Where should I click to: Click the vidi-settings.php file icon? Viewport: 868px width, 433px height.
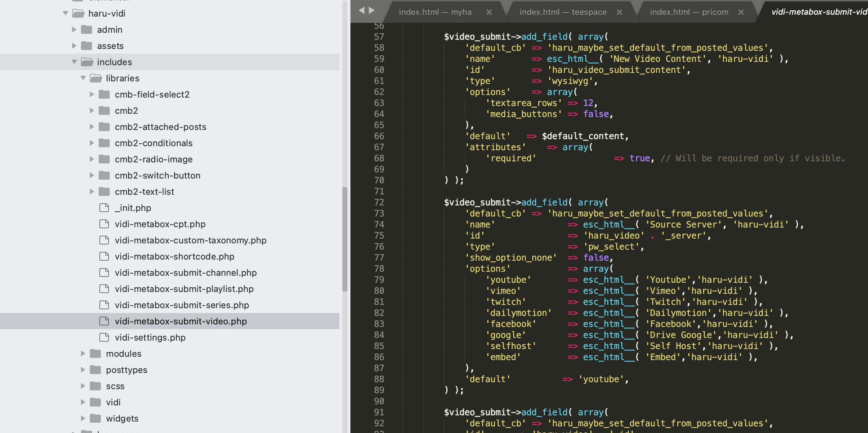click(104, 337)
